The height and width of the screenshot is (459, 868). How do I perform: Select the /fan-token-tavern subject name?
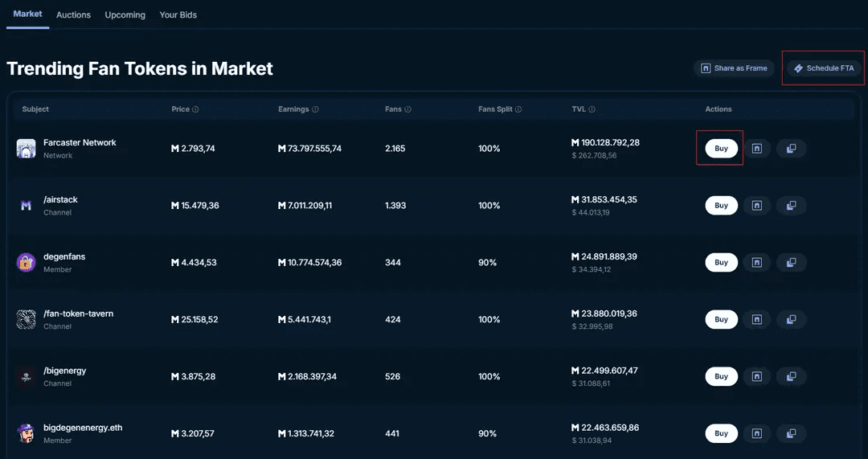point(78,314)
